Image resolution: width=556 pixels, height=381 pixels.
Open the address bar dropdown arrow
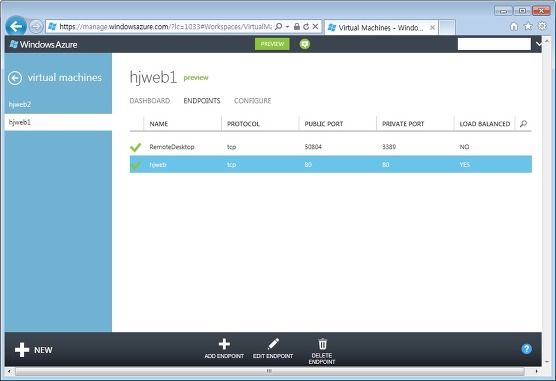tap(287, 27)
